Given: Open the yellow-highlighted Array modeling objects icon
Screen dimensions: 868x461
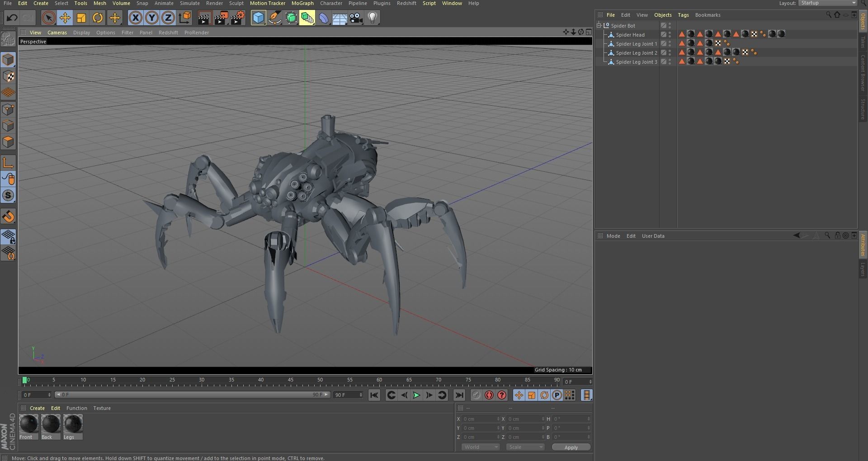Looking at the screenshot, I should pyautogui.click(x=307, y=18).
